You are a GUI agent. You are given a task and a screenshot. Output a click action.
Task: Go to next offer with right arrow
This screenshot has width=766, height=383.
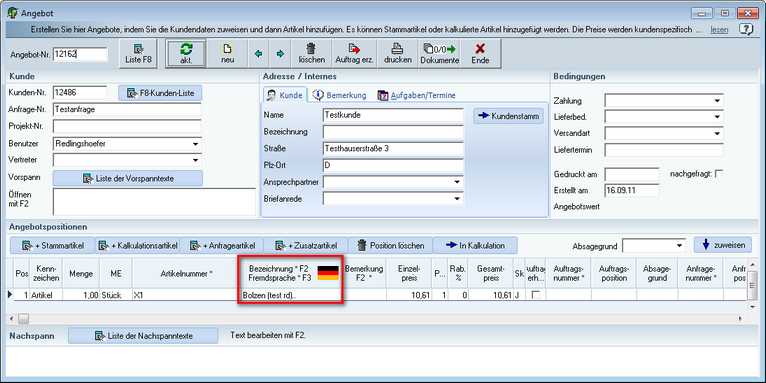pos(280,54)
